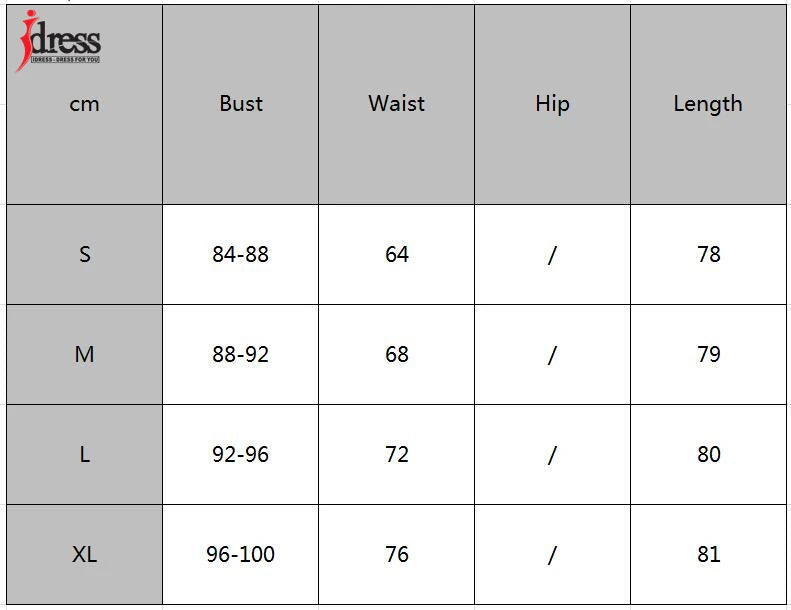
Task: Click length value 78
Action: (x=709, y=254)
